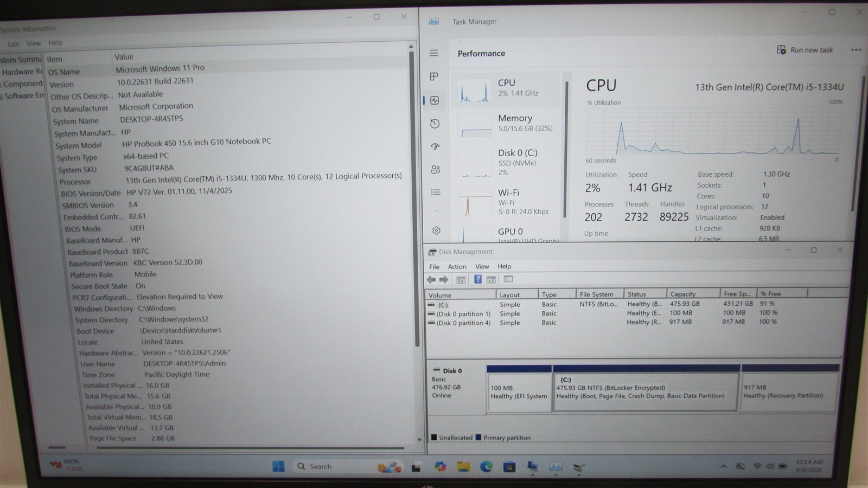Click Help icon in Disk Management toolbar
Viewport: 868px width, 488px height.
tap(477, 279)
